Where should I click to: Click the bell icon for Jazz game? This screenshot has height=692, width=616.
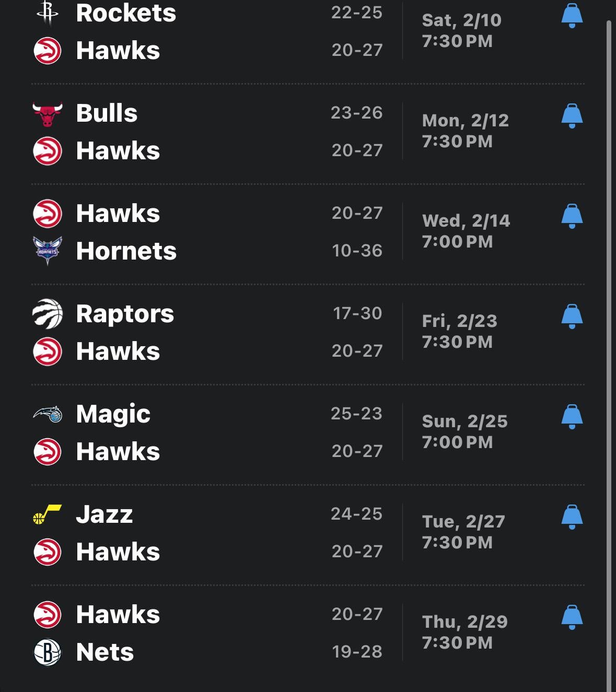click(x=572, y=517)
